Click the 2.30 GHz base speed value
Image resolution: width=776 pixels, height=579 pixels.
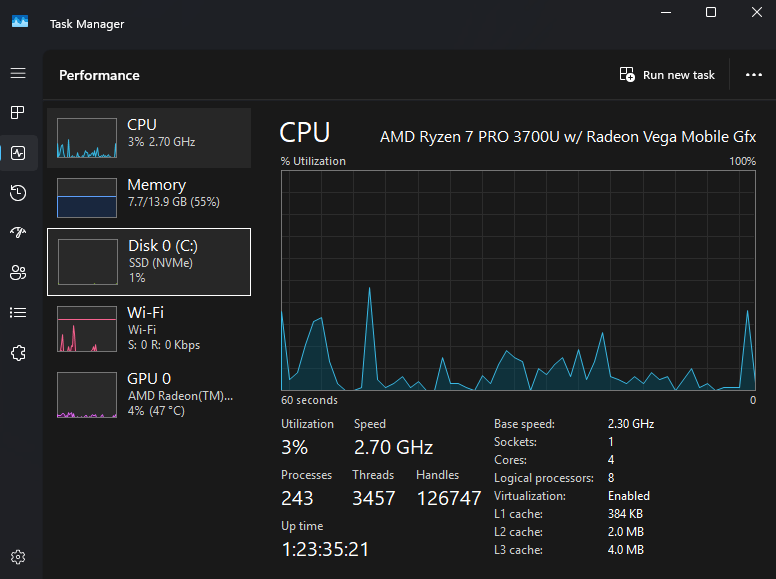631,424
